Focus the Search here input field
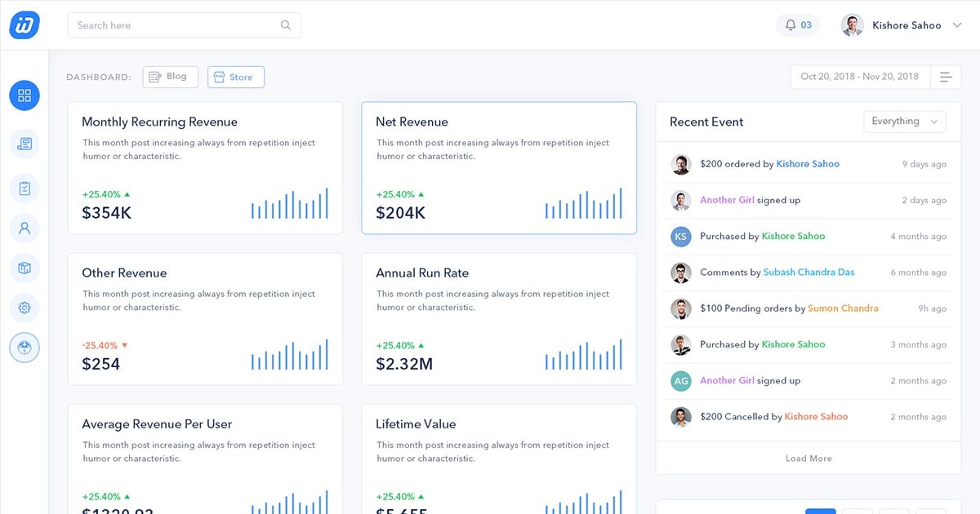 point(184,25)
